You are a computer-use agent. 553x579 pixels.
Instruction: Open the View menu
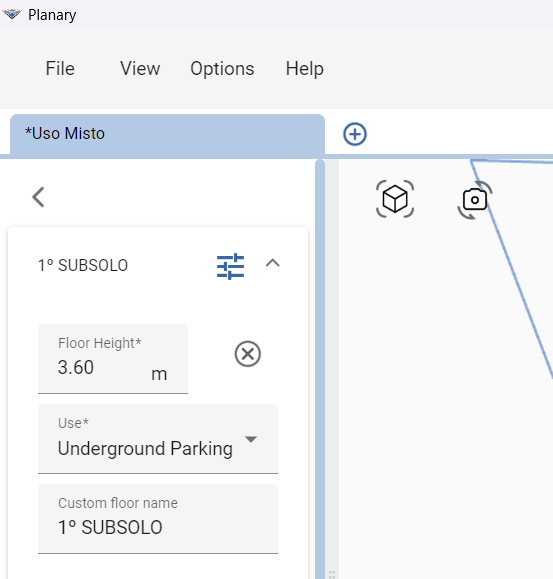[140, 69]
